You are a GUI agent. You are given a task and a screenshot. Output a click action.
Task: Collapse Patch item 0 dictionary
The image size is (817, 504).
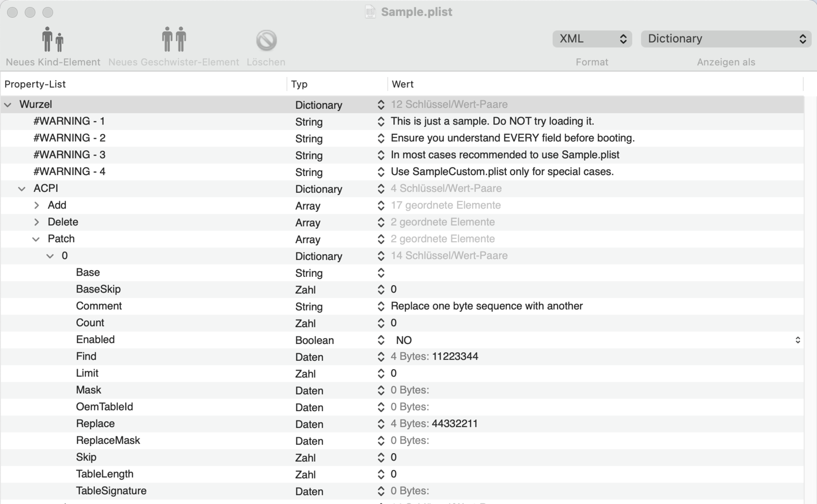point(50,256)
